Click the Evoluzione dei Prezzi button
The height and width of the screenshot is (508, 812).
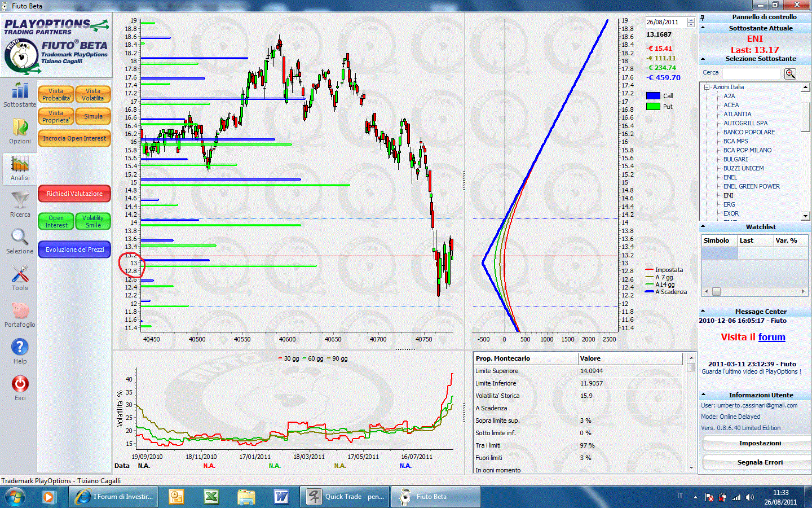click(x=74, y=249)
